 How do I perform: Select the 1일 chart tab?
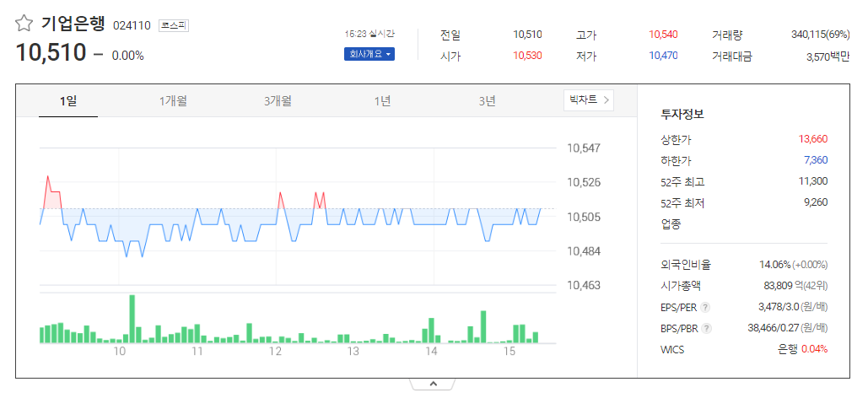click(68, 101)
